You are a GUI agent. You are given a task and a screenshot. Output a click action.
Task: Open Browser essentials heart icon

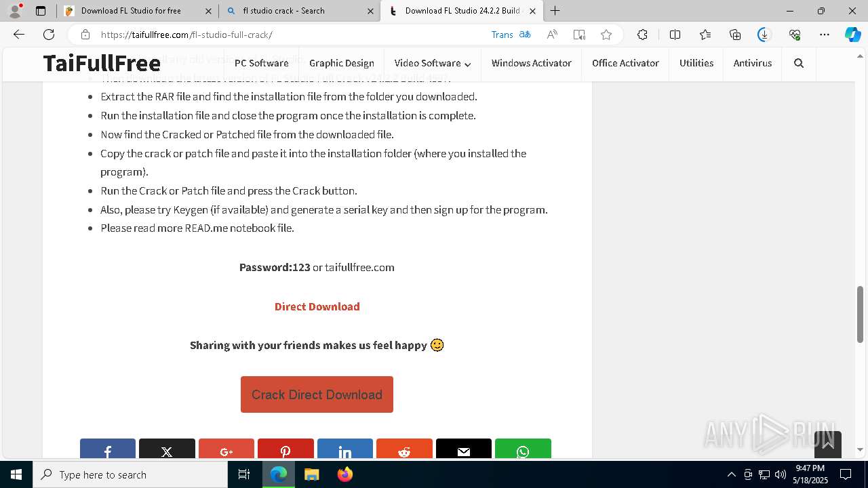795,35
